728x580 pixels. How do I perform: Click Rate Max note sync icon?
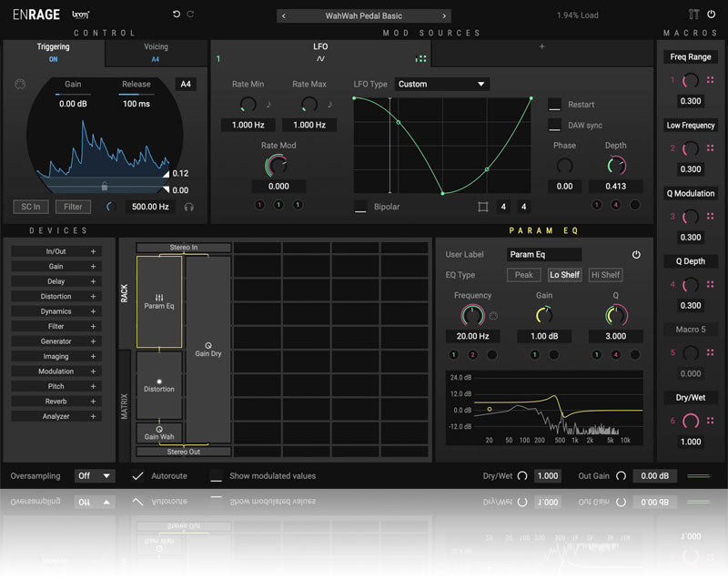point(329,105)
